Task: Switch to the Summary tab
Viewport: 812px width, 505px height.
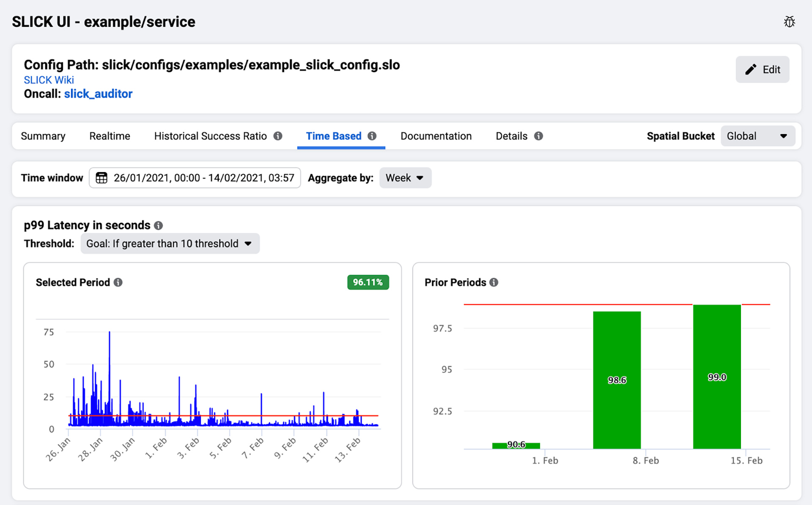Action: [43, 136]
